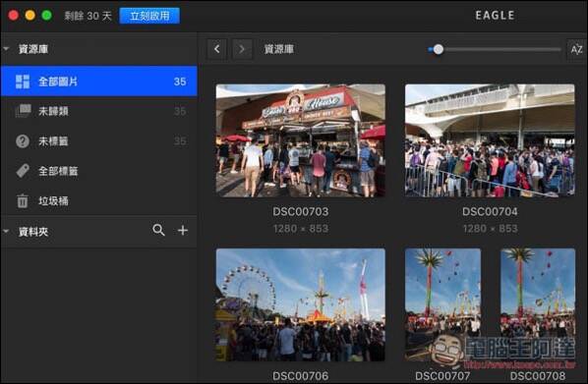Select 全部圖片 in the sidebar
588x384 pixels.
point(99,82)
